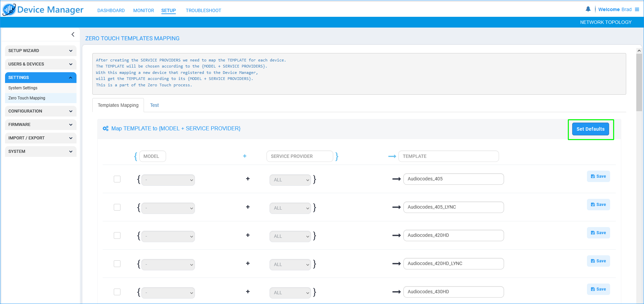Open System Settings in the sidebar

coord(41,88)
